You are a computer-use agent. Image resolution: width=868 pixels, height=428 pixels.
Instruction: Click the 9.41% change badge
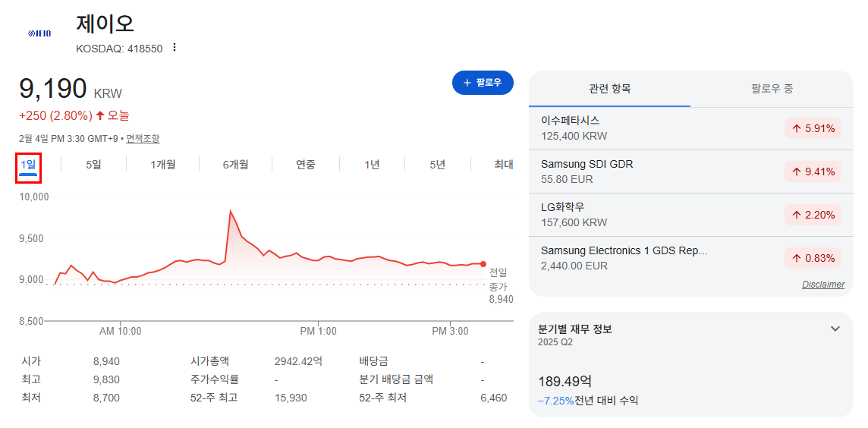click(x=813, y=172)
